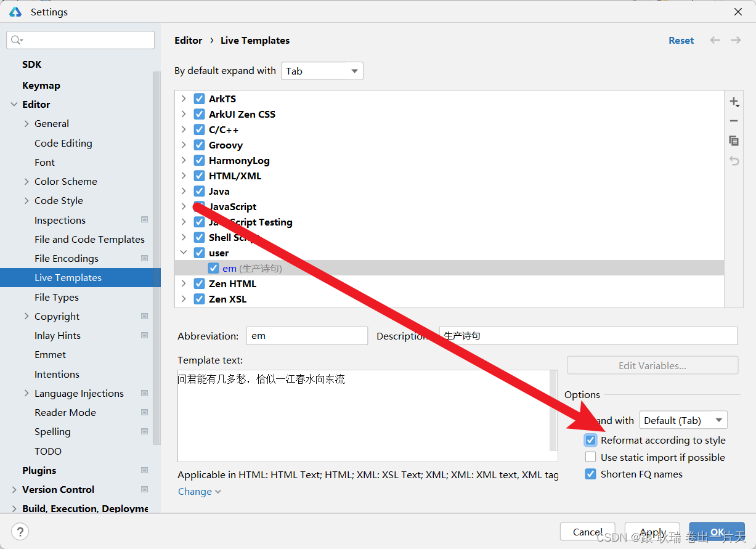Uncheck the em template checkbox

(213, 268)
